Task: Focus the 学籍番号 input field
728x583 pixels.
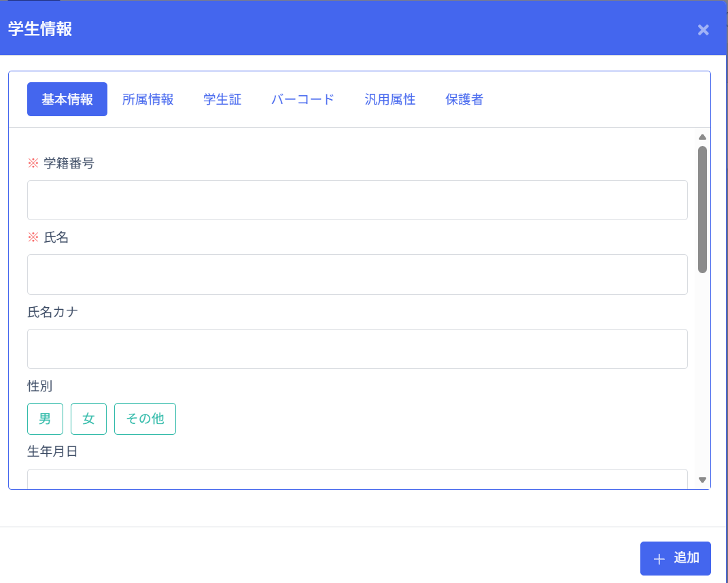Action: [x=357, y=200]
